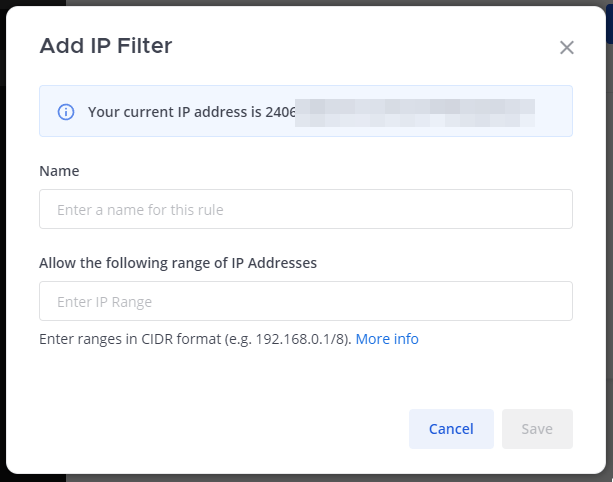The width and height of the screenshot is (613, 482).
Task: Click the current IP address message text
Action: coord(175,111)
